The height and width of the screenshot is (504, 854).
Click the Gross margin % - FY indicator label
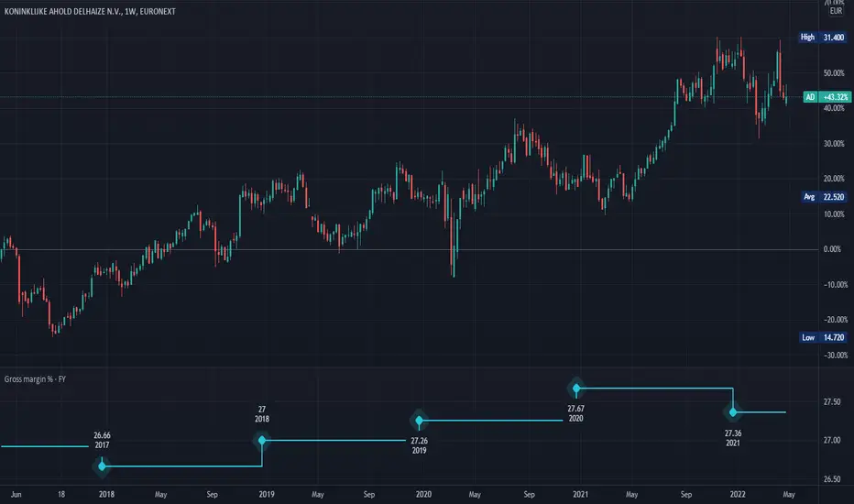coord(35,379)
